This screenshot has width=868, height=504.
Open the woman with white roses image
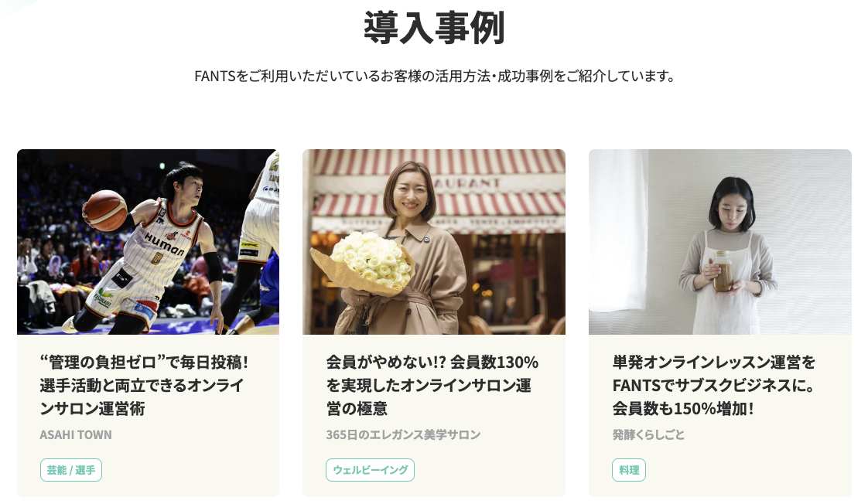click(434, 242)
